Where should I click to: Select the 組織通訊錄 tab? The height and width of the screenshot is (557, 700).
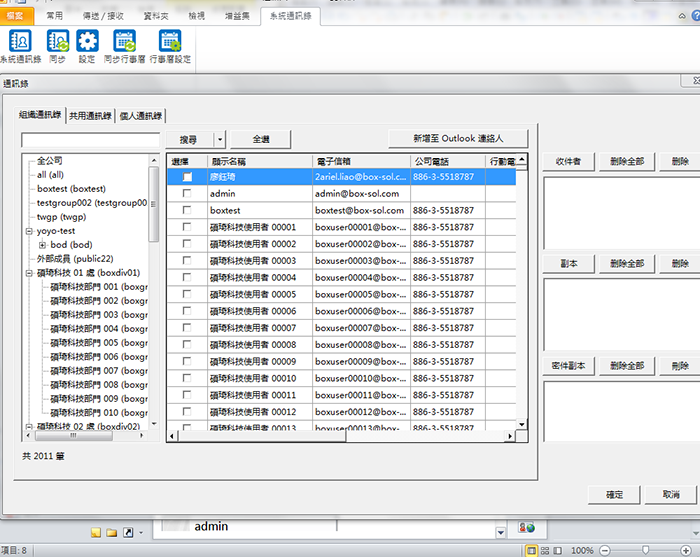coord(40,115)
